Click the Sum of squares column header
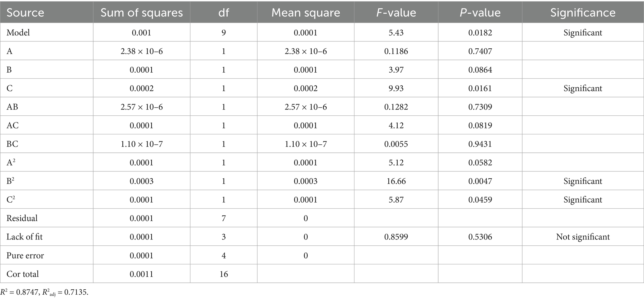Viewport: 644px width, 299px height. point(141,12)
